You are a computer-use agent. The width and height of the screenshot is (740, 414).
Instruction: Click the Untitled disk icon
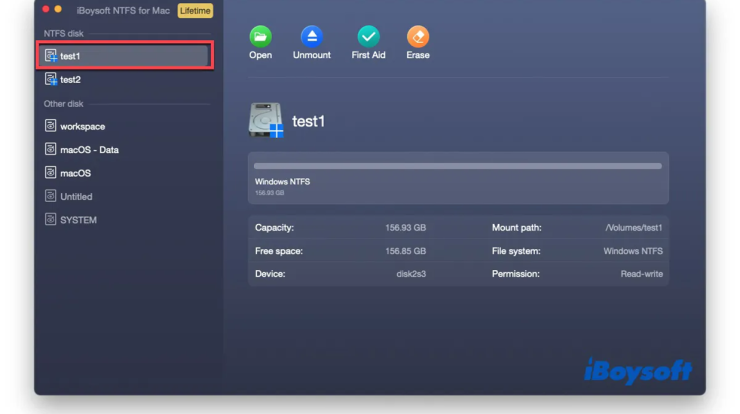(x=50, y=196)
